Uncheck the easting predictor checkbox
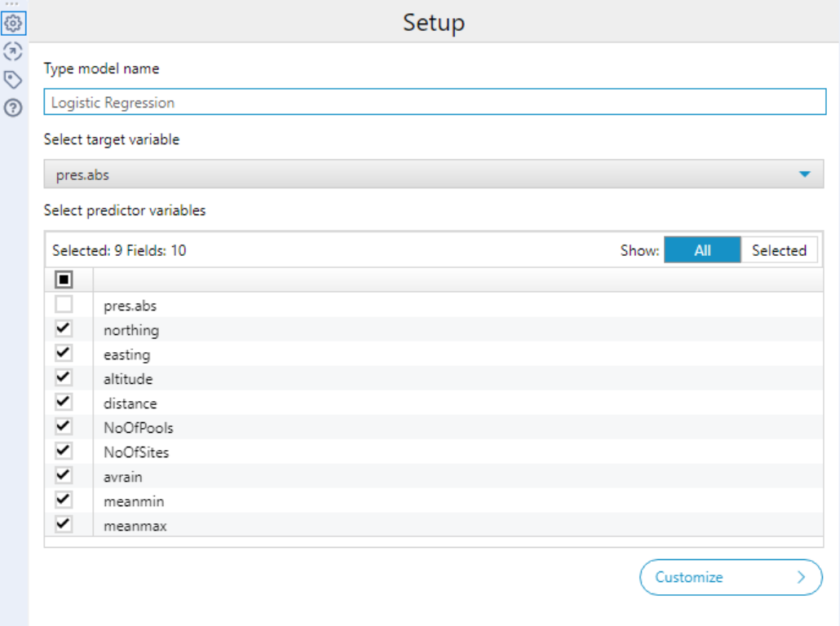The width and height of the screenshot is (840, 626). point(64,354)
